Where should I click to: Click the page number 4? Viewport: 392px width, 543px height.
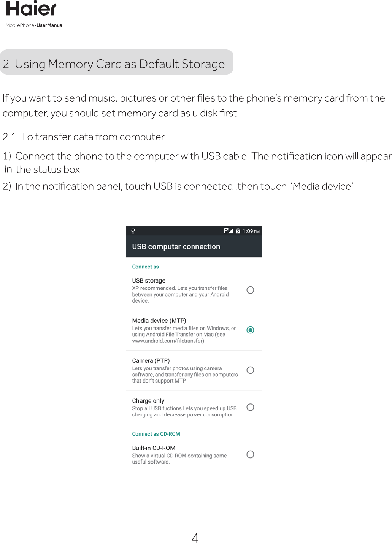click(x=195, y=537)
